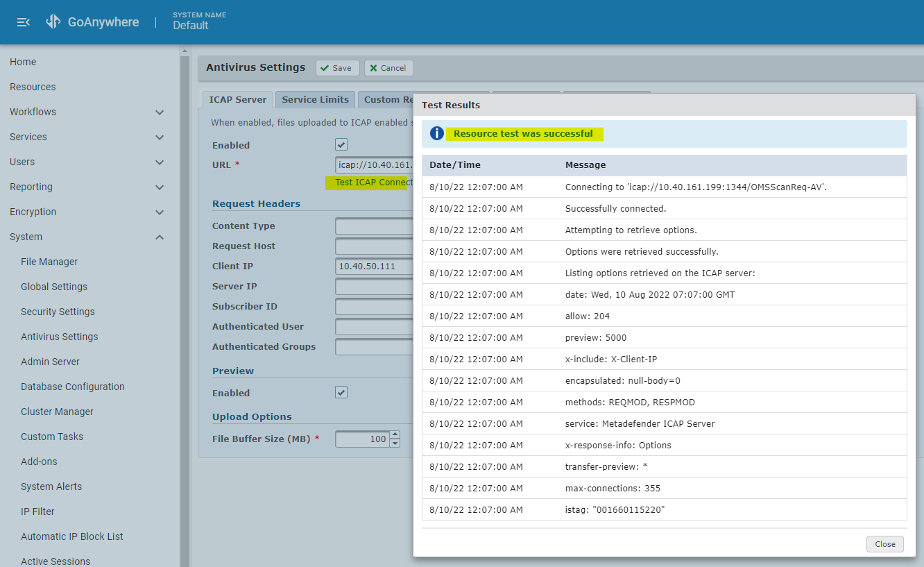Select the 'allow: 204' row
This screenshot has width=924, height=567.
664,316
